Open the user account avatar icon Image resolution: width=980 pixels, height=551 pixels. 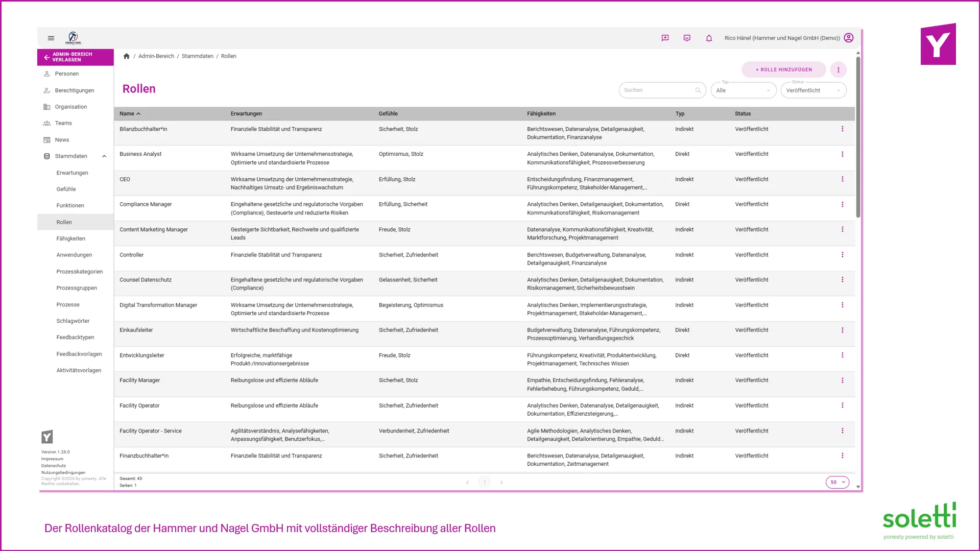tap(849, 38)
